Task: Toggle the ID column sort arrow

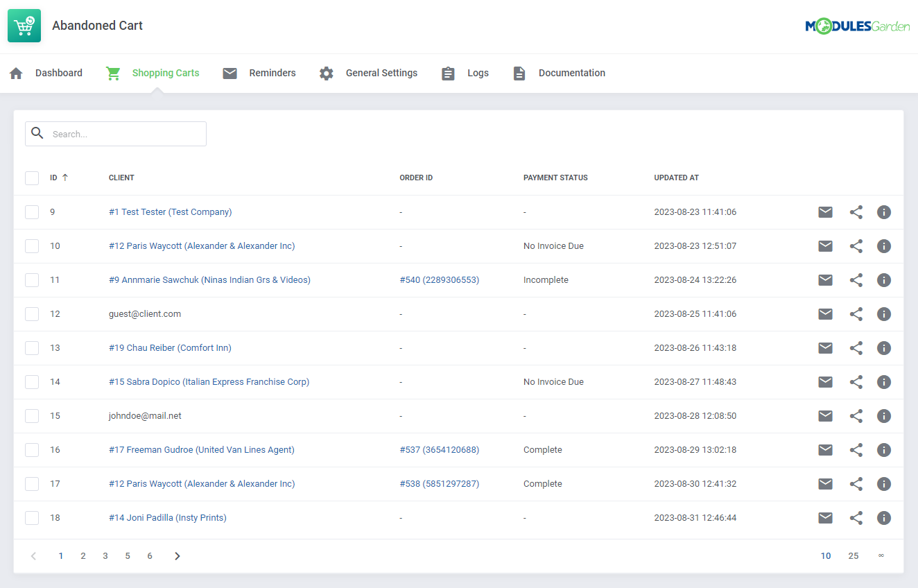Action: pyautogui.click(x=64, y=178)
